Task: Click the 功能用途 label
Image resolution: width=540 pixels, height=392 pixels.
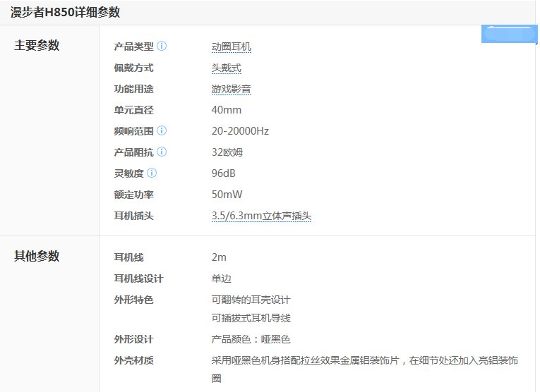Action: click(x=133, y=89)
